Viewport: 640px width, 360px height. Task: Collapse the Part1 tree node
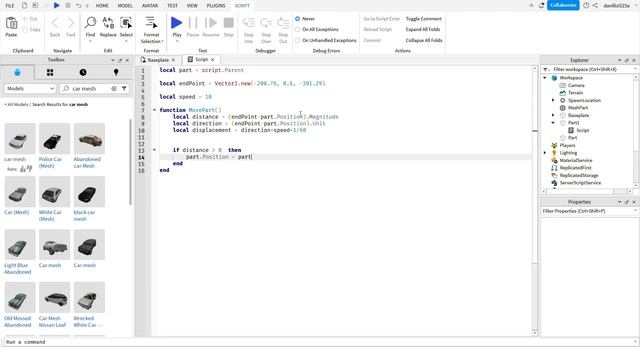pos(553,122)
